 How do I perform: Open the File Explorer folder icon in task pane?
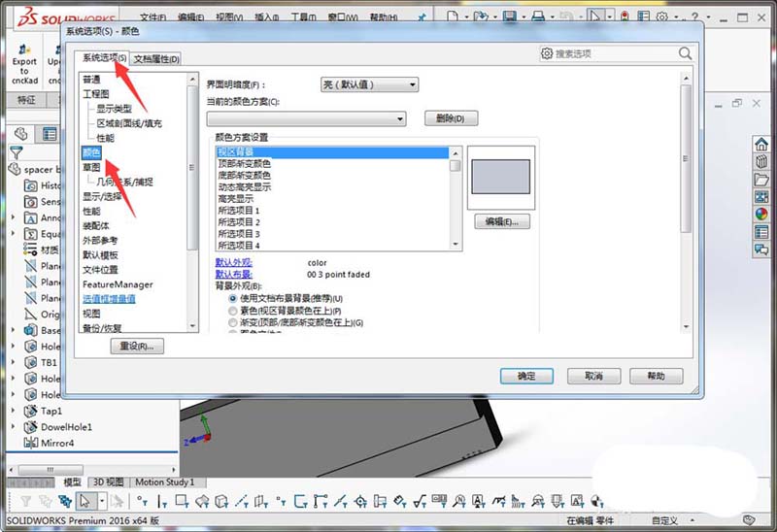coord(761,180)
